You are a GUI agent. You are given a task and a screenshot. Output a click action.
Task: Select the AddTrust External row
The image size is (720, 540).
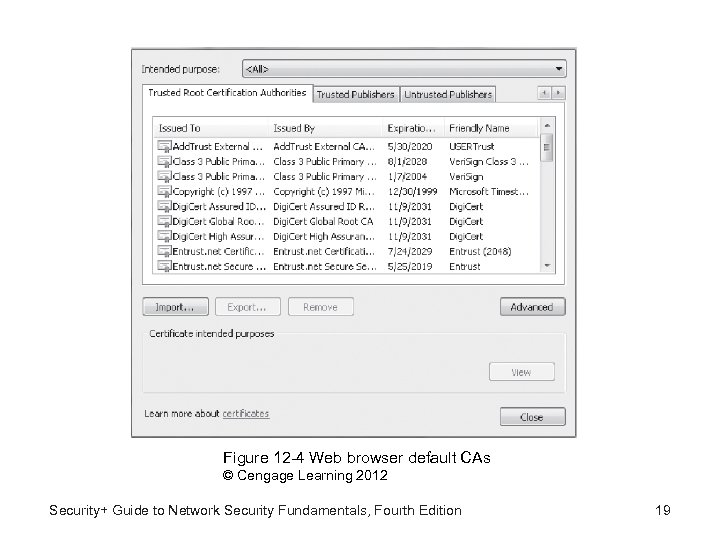(x=347, y=146)
